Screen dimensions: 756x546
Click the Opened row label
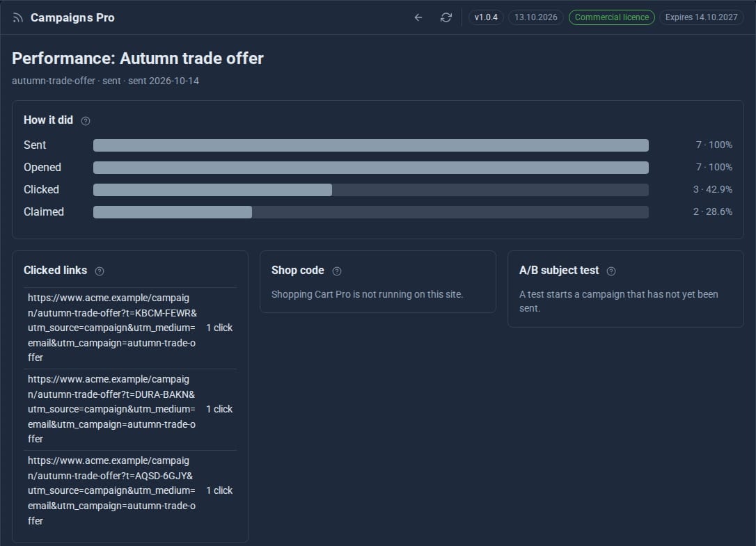point(42,167)
